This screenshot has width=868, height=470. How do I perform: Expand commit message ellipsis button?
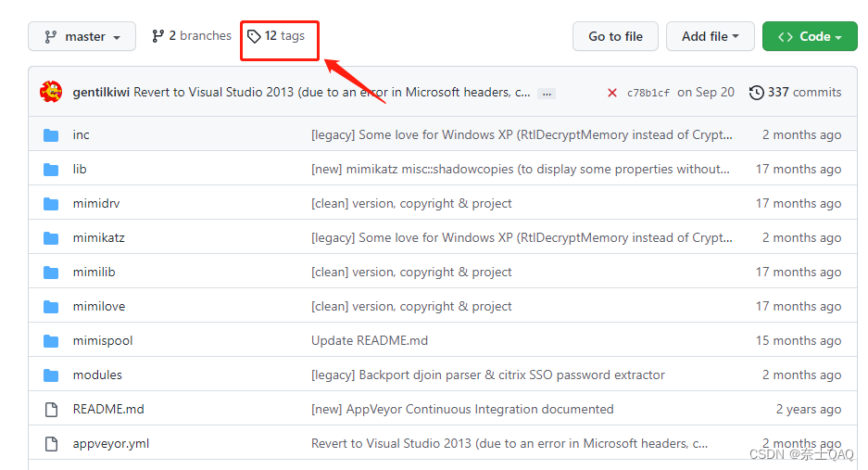coord(547,94)
